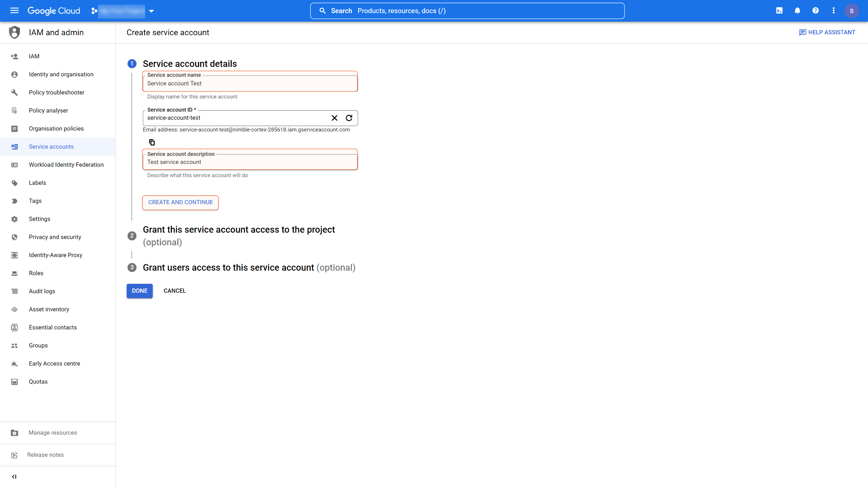Viewport: 868px width, 488px height.
Task: Go to Roles in sidebar
Action: tap(36, 273)
